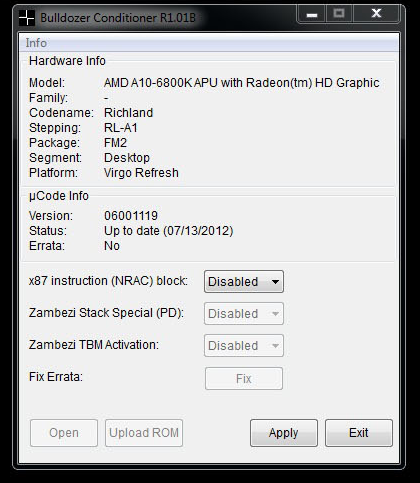The image size is (420, 483).
Task: Click the Fix button for errata
Action: tap(244, 379)
